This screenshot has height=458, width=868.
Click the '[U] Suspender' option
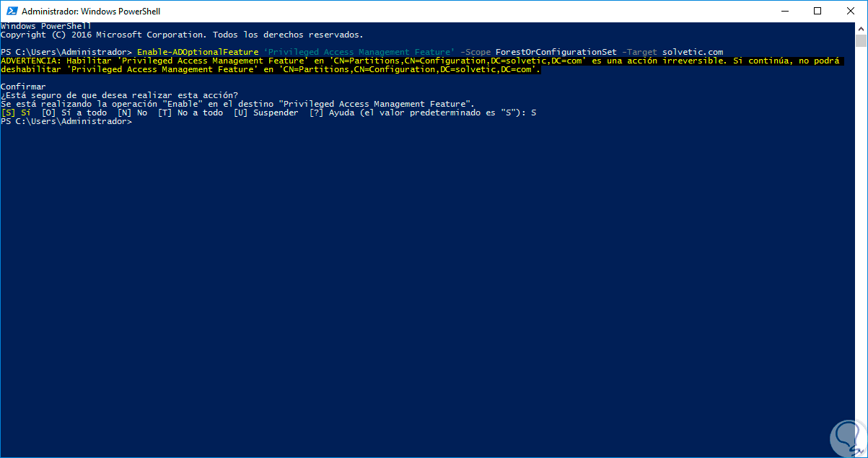tap(266, 113)
